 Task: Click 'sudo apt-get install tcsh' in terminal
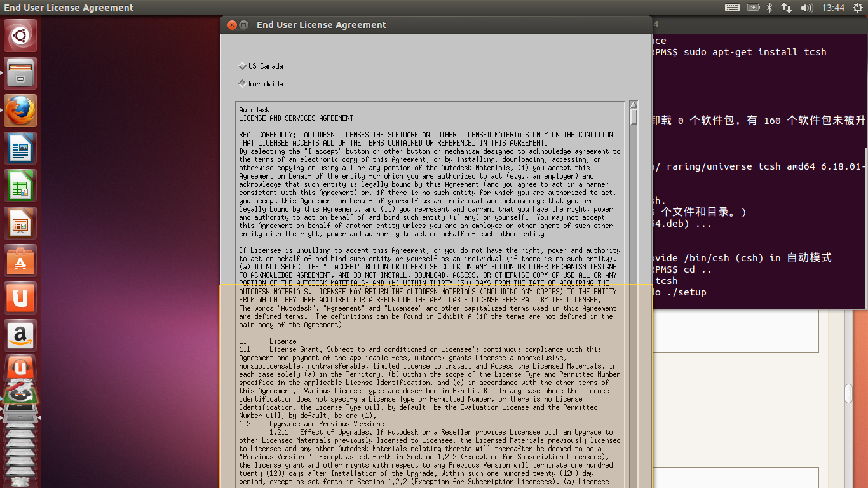755,52
